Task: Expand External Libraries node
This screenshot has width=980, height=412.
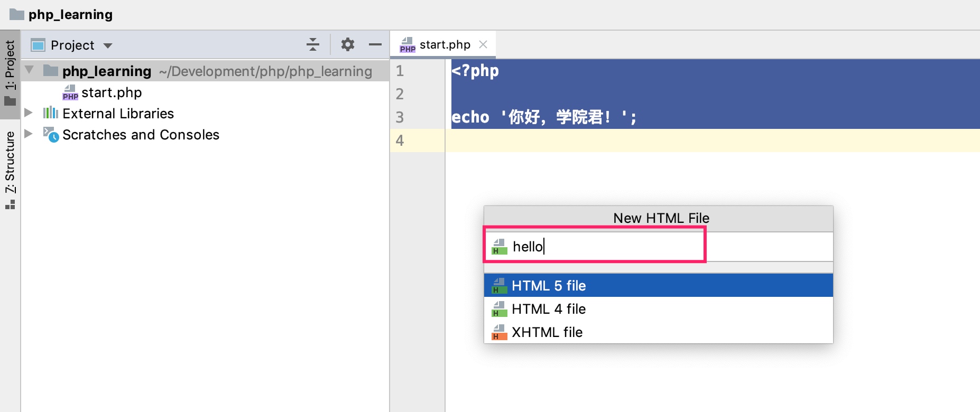Action: (29, 113)
